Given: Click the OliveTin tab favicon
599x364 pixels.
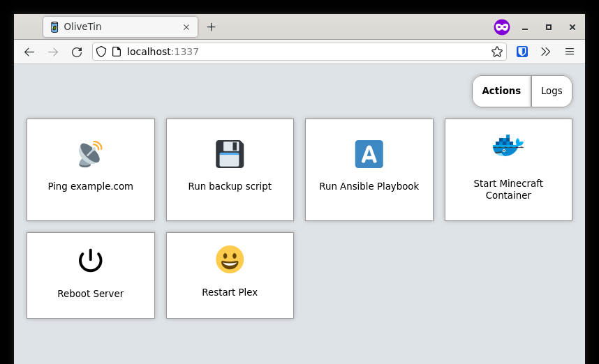Looking at the screenshot, I should pos(54,26).
